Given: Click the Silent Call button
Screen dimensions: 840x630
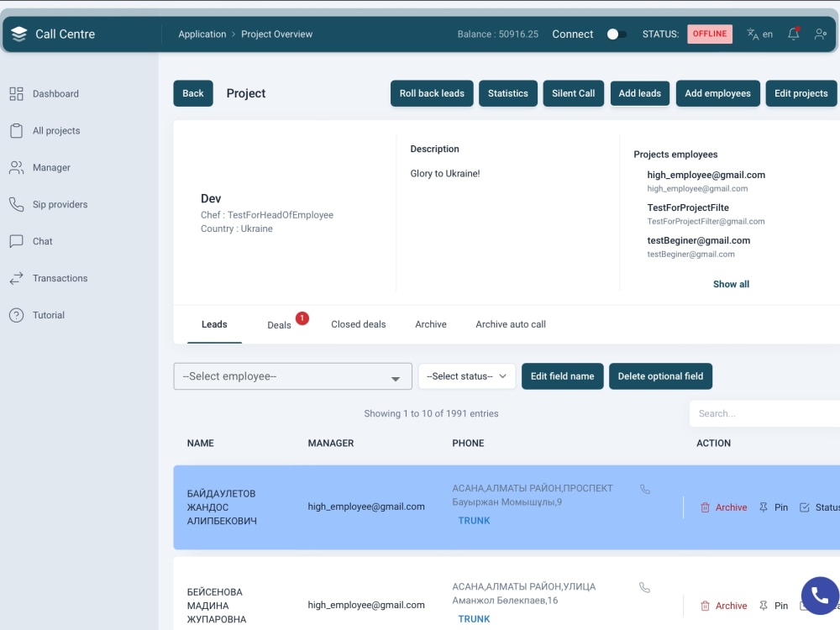Looking at the screenshot, I should pyautogui.click(x=573, y=93).
